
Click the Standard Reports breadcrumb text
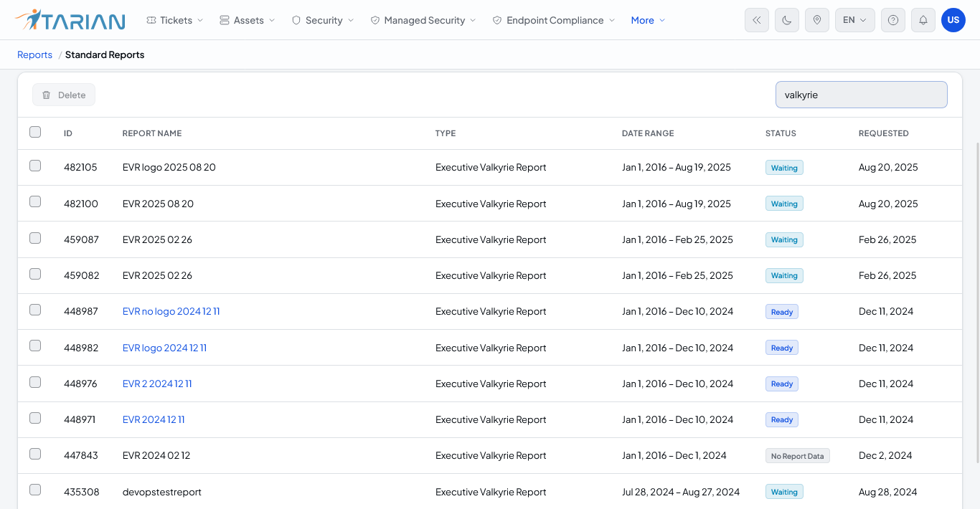point(105,54)
